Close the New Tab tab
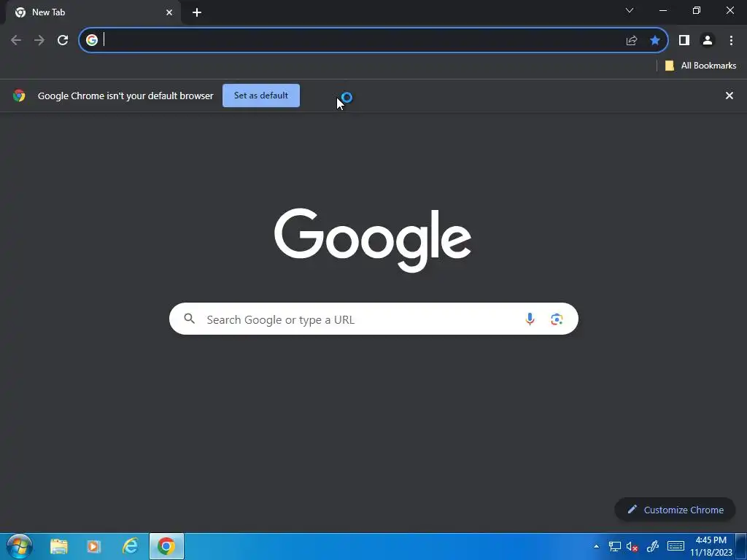This screenshot has width=747, height=560. [x=169, y=12]
